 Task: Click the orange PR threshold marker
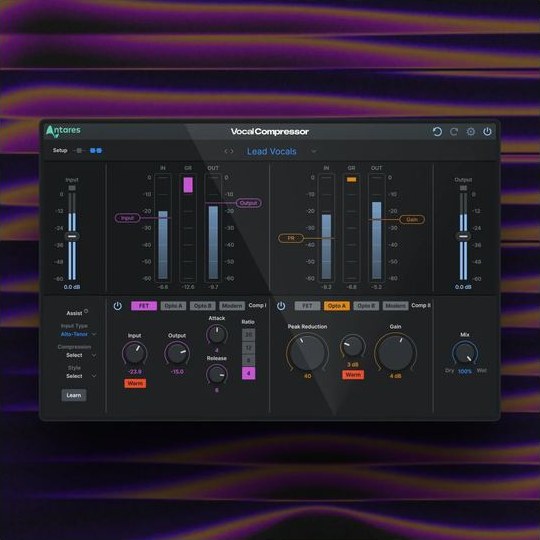[291, 238]
